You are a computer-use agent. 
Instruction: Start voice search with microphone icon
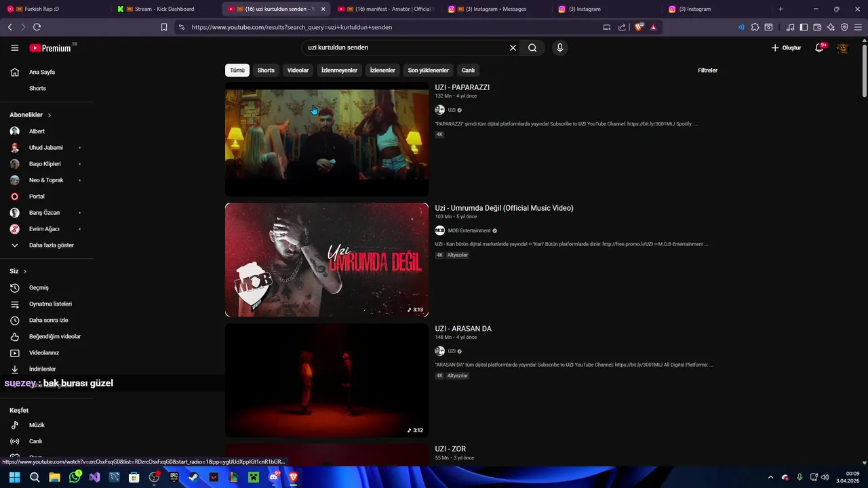(x=559, y=48)
